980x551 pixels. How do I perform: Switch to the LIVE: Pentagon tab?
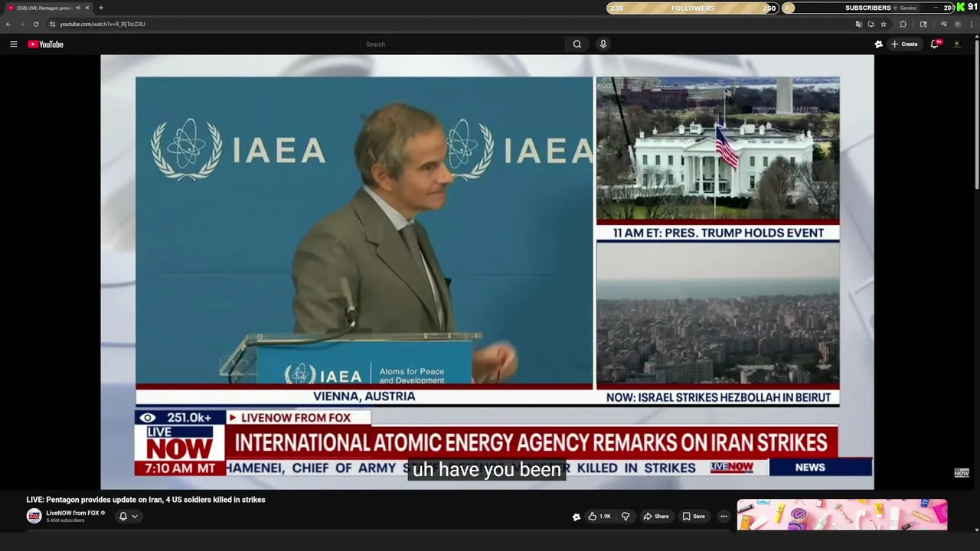(48, 8)
